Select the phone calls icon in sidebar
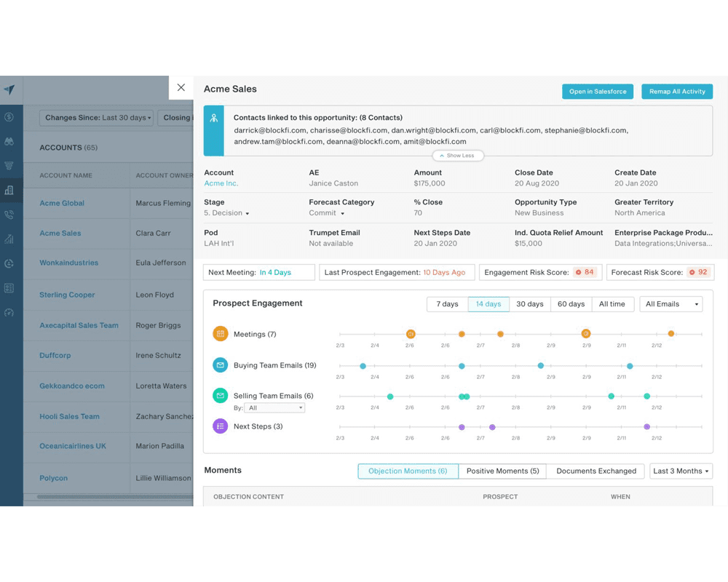728x582 pixels. pos(9,215)
